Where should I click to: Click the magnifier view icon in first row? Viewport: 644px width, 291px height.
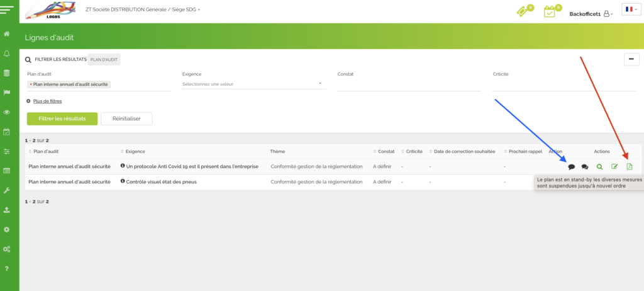(x=599, y=167)
